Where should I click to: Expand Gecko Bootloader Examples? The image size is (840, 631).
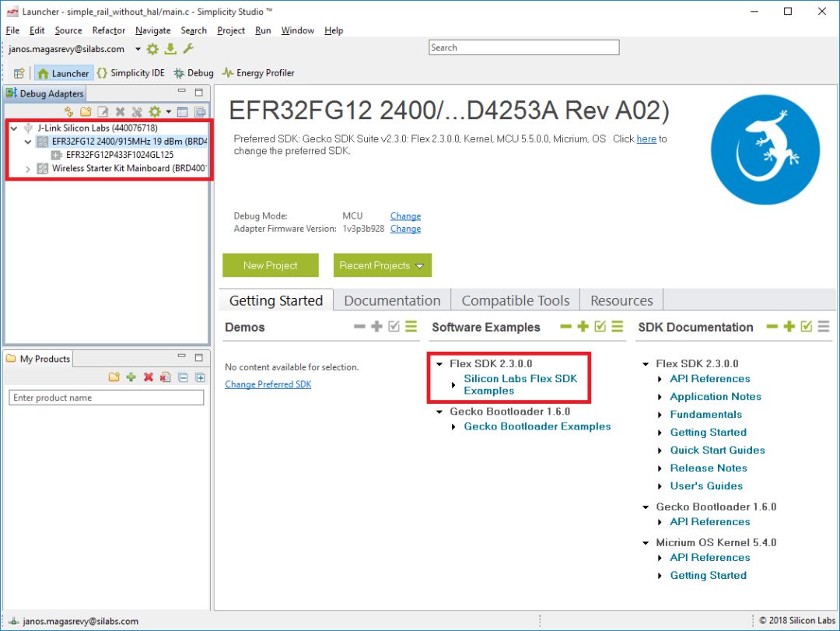point(453,426)
